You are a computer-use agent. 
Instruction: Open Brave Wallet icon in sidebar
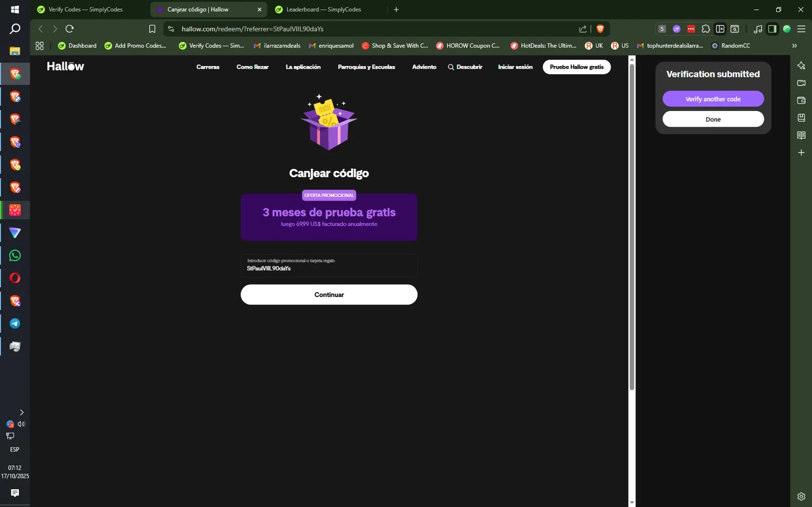[801, 100]
